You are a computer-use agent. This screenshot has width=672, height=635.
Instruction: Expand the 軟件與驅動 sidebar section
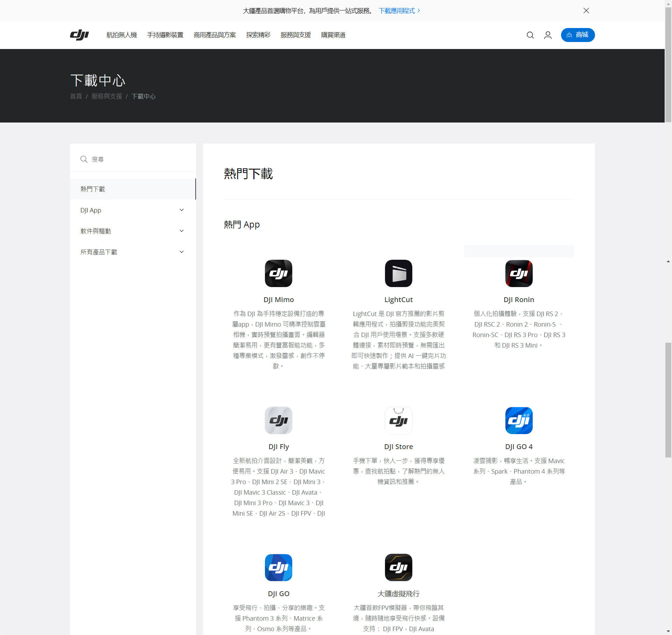(x=133, y=231)
